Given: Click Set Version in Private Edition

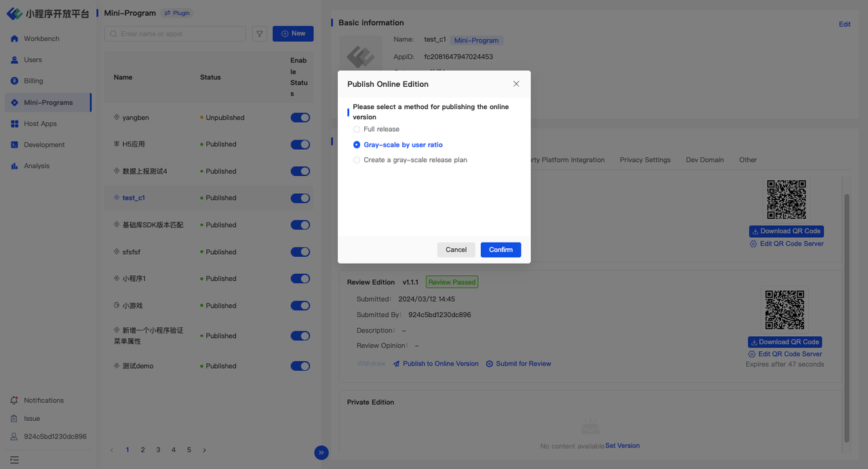Looking at the screenshot, I should pos(623,446).
